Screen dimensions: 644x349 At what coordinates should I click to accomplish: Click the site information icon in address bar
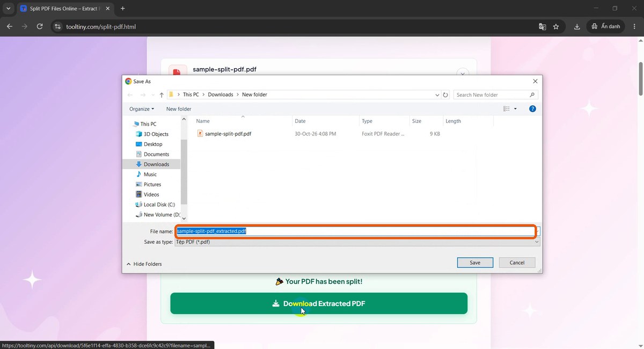(x=58, y=26)
